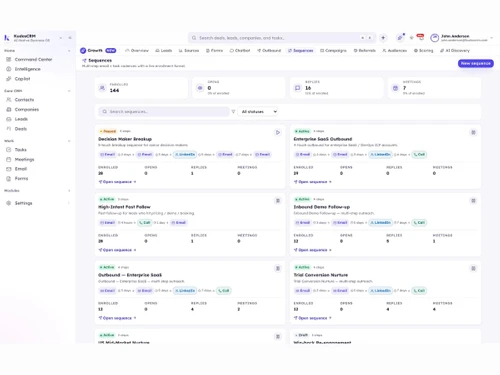The width and height of the screenshot is (500, 375).
Task: Open Deals in the sidebar
Action: [21, 129]
